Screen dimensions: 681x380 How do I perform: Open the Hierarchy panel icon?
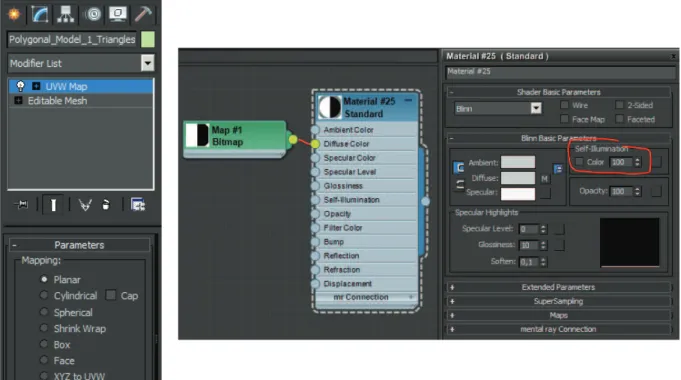[x=66, y=14]
